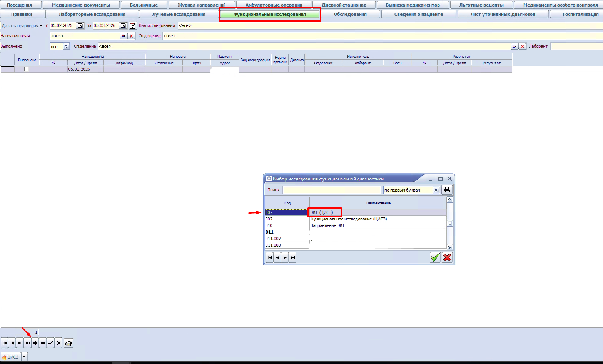The height and width of the screenshot is (364, 603).
Task: Click the minus button to delete the record
Action: tap(43, 343)
